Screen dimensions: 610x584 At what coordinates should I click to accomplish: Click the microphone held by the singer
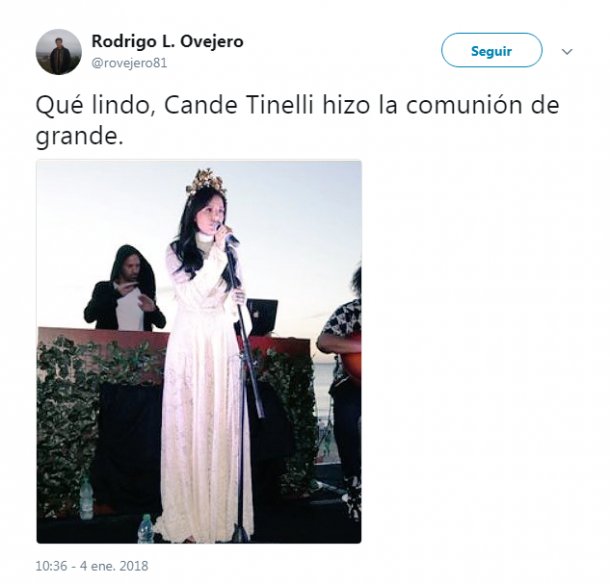[228, 234]
